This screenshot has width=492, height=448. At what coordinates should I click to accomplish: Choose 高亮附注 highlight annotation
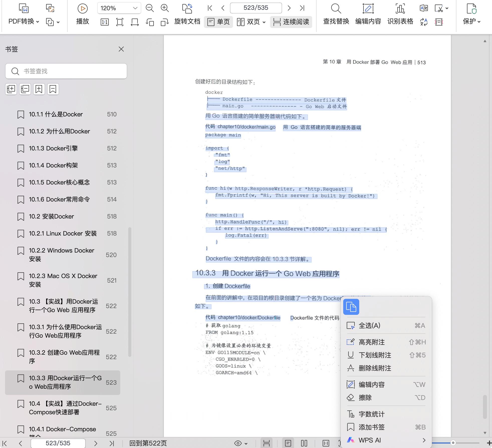click(386, 342)
